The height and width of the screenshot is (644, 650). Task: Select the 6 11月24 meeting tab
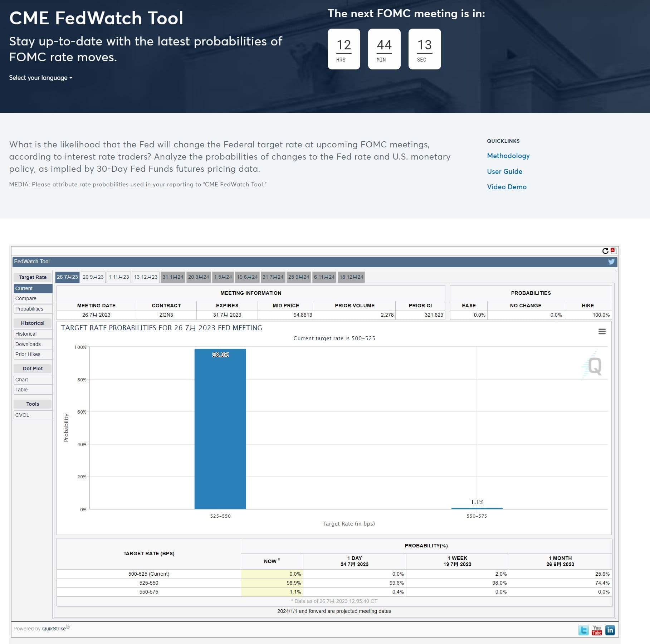pos(324,277)
